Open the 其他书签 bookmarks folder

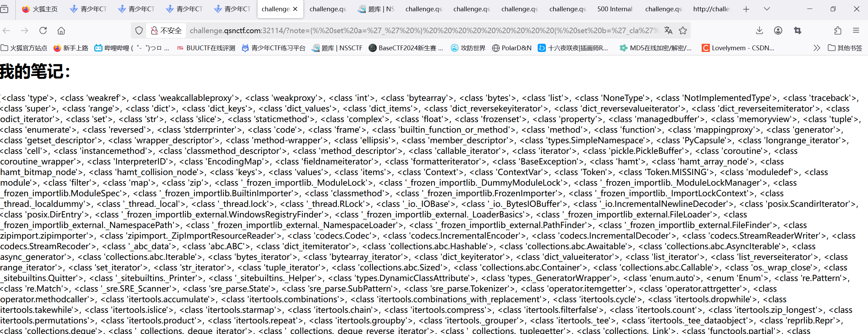pyautogui.click(x=845, y=48)
